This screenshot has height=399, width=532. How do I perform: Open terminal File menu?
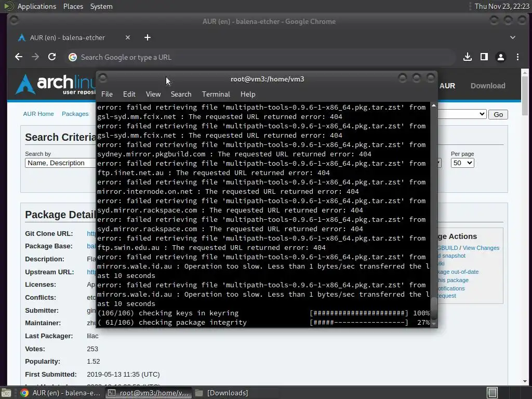pyautogui.click(x=107, y=95)
